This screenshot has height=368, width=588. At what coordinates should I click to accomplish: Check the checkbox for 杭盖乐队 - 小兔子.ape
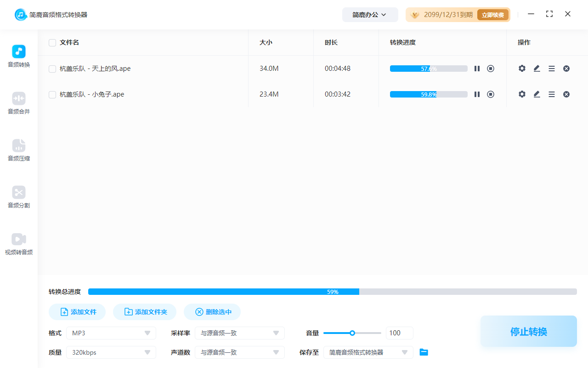(x=52, y=94)
